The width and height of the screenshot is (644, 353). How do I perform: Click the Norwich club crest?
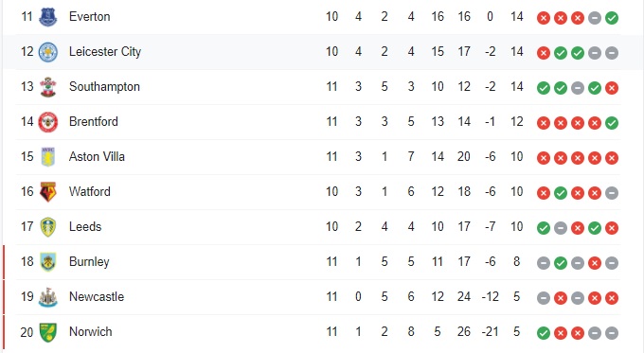click(x=48, y=332)
